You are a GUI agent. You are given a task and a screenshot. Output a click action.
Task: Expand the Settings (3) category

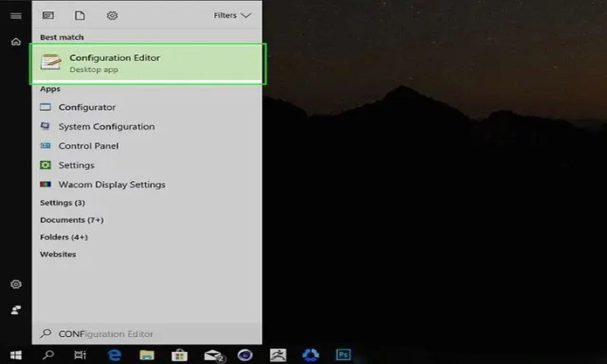pos(62,203)
